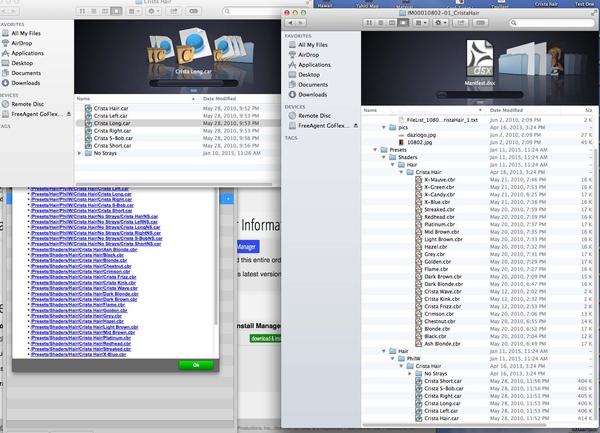Switch Crista Hair window to list view
Screen dimensions: 600x433
pyautogui.click(x=94, y=11)
